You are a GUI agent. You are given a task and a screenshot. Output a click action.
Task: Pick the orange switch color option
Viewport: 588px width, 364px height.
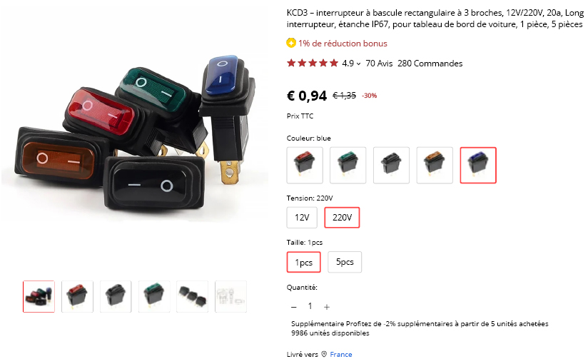(x=435, y=165)
